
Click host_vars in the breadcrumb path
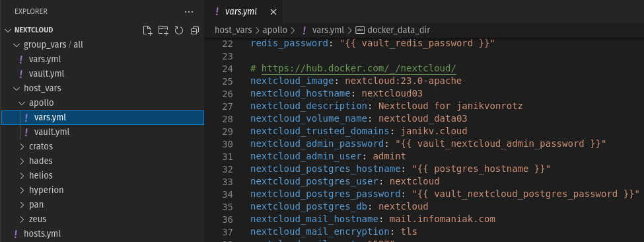(233, 30)
